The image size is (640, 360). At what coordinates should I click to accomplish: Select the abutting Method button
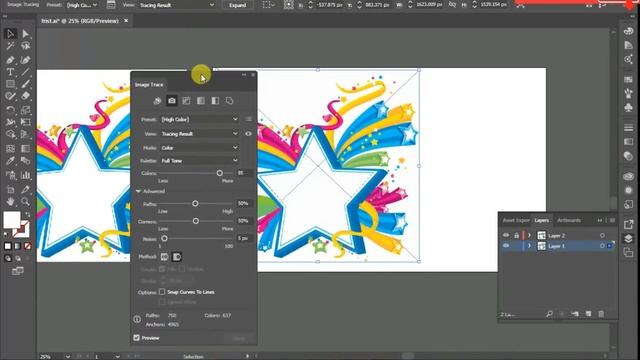(x=164, y=257)
